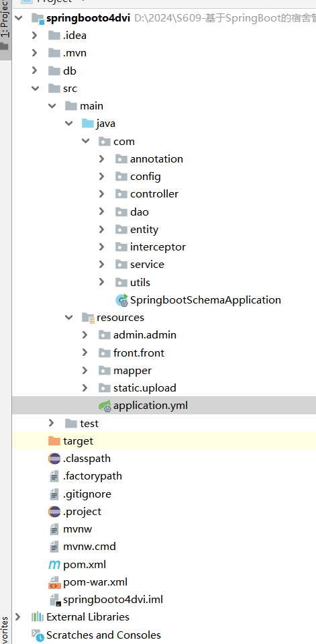
Task: Click the Maven icon beside pom.xml
Action: (54, 564)
